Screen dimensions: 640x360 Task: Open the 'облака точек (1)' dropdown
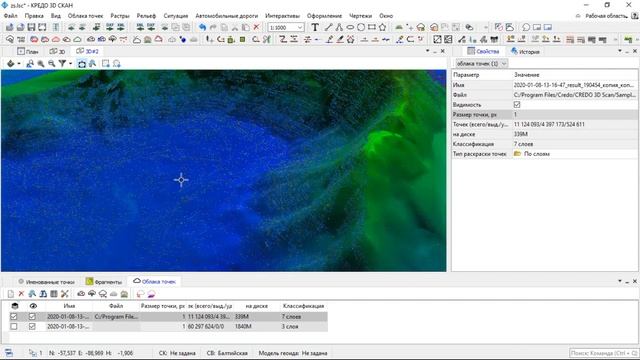(481, 64)
